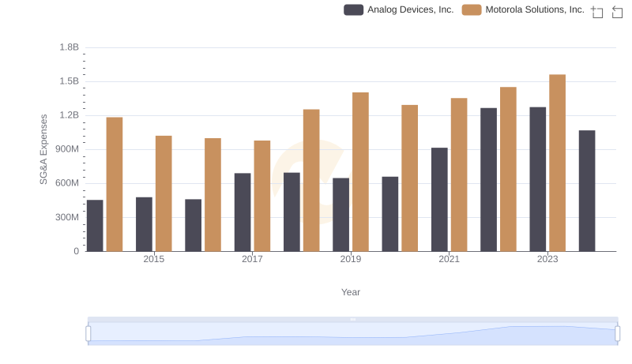Toggle Motorola Solutions, Inc. legend series
Screen dimensions: 632x364
click(x=523, y=9)
